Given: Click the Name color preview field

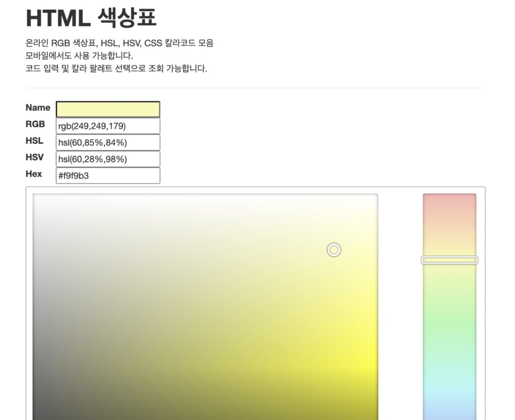Looking at the screenshot, I should tap(108, 109).
